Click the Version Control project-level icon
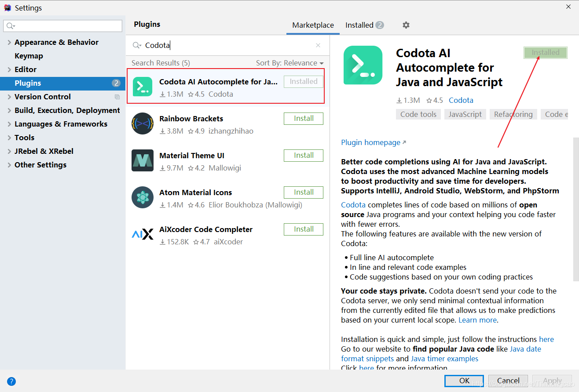579x392 pixels. coord(117,97)
